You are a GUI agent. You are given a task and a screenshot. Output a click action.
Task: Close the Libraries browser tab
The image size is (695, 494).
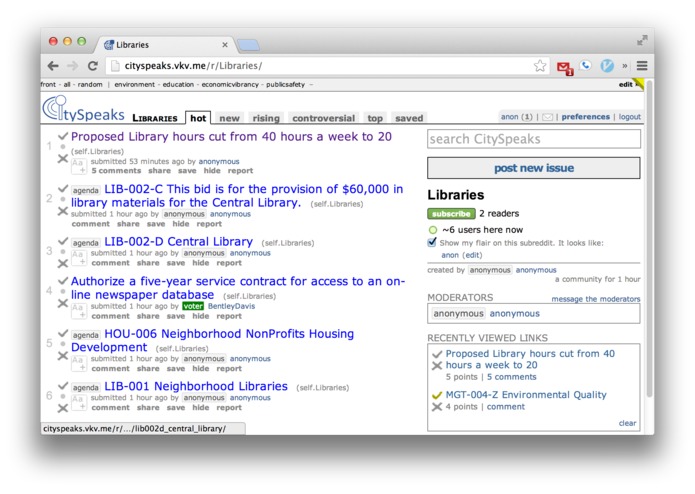[x=225, y=45]
